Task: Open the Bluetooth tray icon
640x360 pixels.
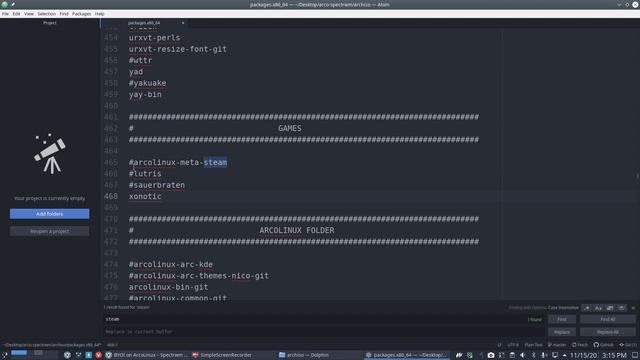Action: 533,355
